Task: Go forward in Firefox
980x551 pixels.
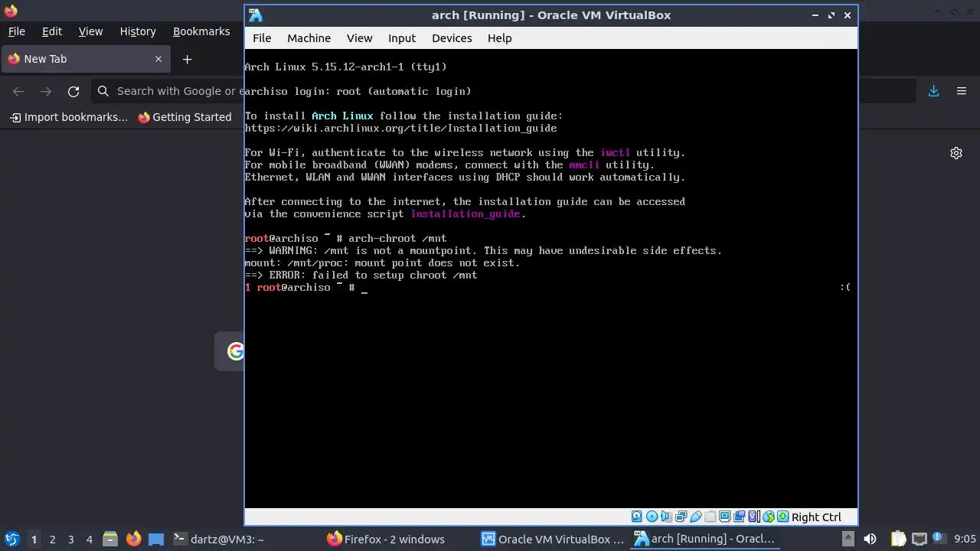Action: 46,91
